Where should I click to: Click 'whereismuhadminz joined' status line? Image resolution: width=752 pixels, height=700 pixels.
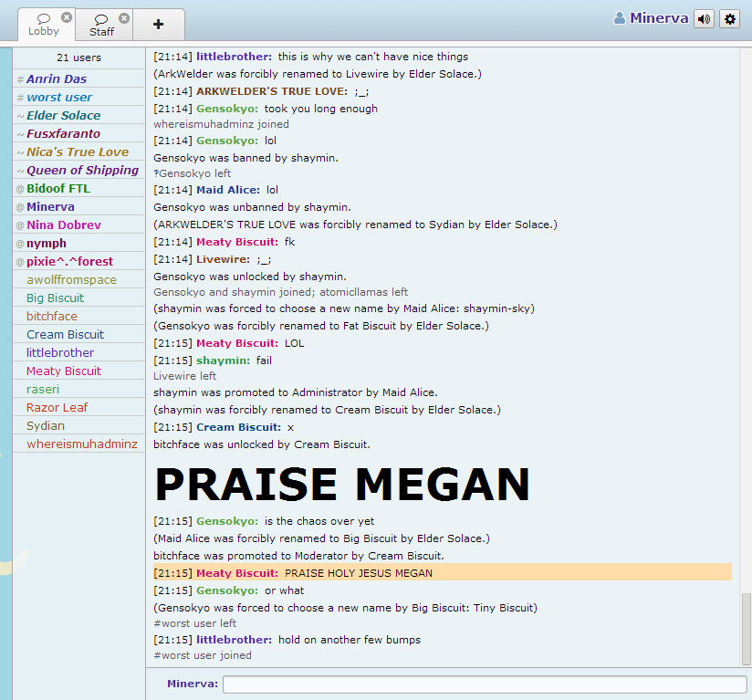(221, 124)
